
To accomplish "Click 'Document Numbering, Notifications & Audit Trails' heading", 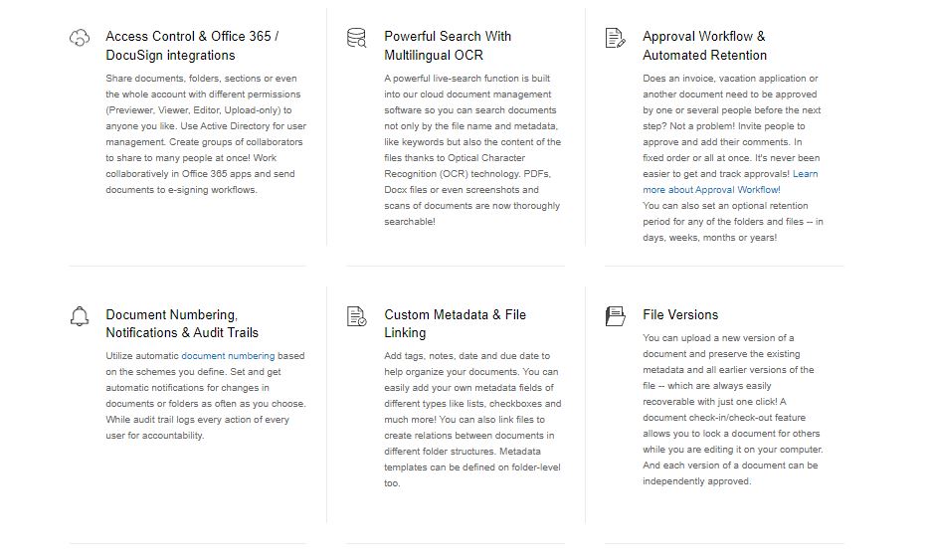I will tap(182, 324).
